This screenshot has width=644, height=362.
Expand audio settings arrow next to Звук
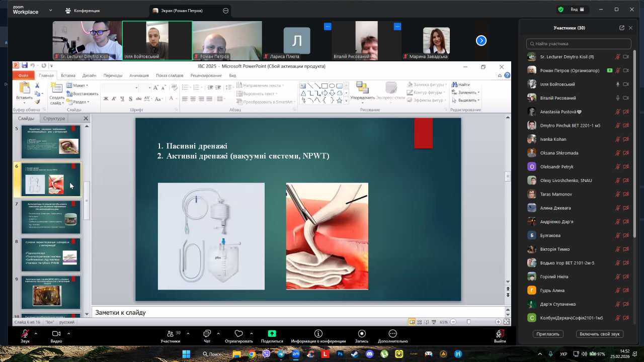[36, 333]
